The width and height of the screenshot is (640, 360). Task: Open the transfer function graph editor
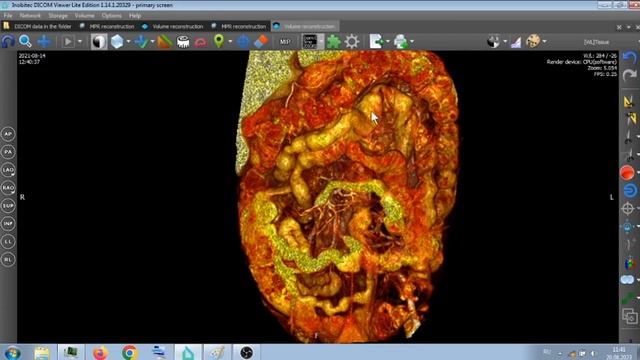516,42
